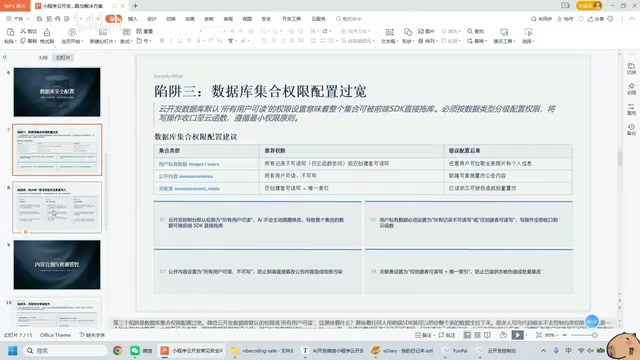Switch to the 开发工具 ribbon tab
Image resolution: width=640 pixels, height=360 pixels.
291,19
